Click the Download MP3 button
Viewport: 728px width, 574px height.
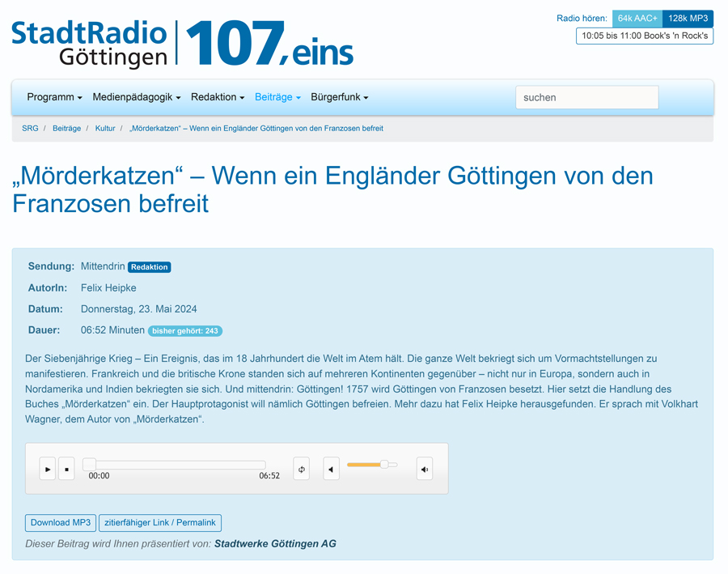point(61,523)
